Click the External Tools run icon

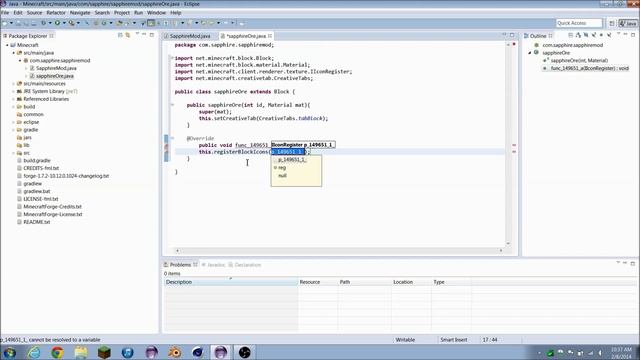pyautogui.click(x=71, y=23)
